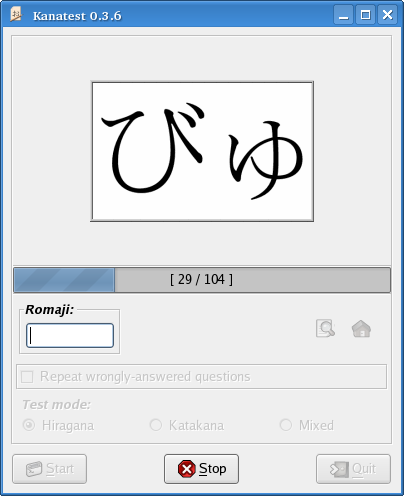Click the red X icon on Stop
The height and width of the screenshot is (496, 404).
coord(187,469)
